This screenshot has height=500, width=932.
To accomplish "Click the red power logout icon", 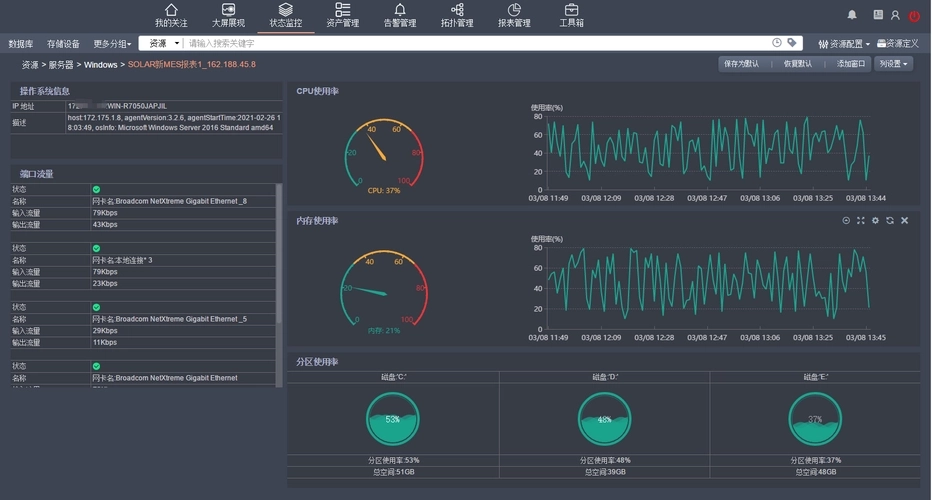I will coord(914,16).
